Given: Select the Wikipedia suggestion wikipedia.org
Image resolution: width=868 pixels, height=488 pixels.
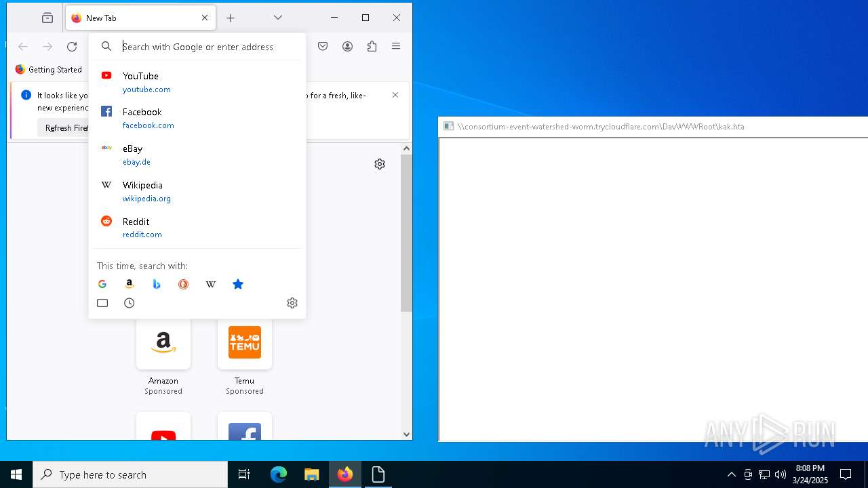Looking at the screenshot, I should click(x=197, y=191).
